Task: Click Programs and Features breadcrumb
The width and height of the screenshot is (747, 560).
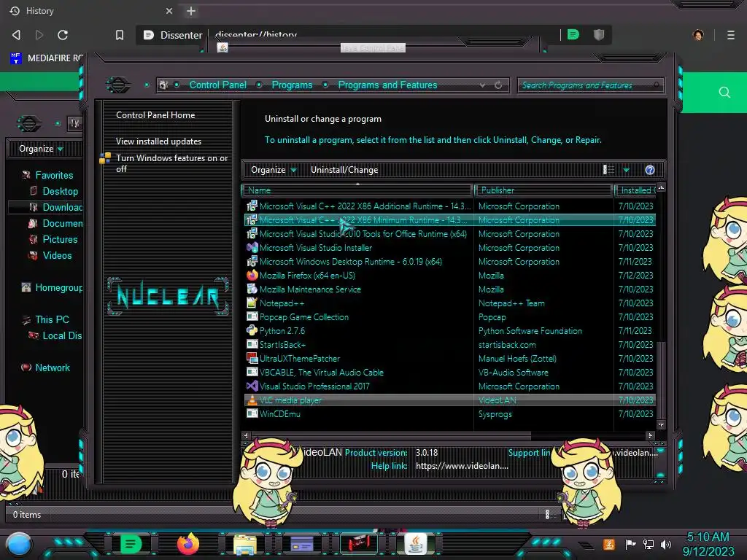Action: click(x=387, y=85)
